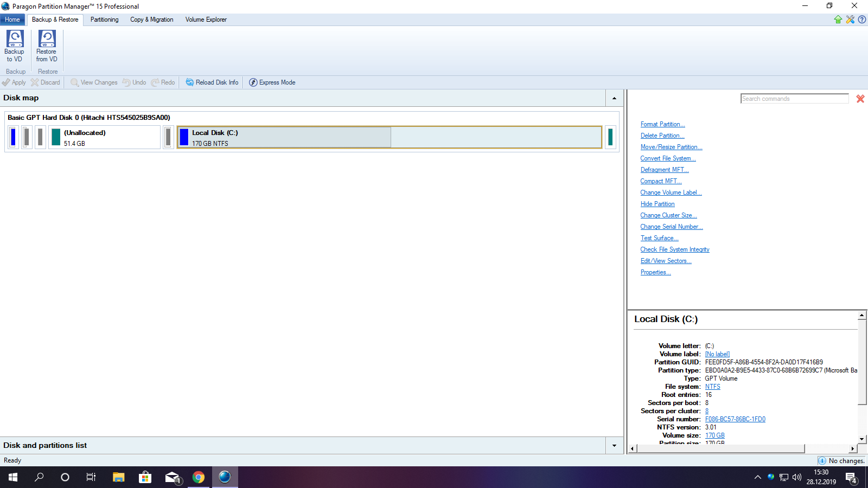
Task: Click the Check File System Integrity link
Action: pos(674,249)
